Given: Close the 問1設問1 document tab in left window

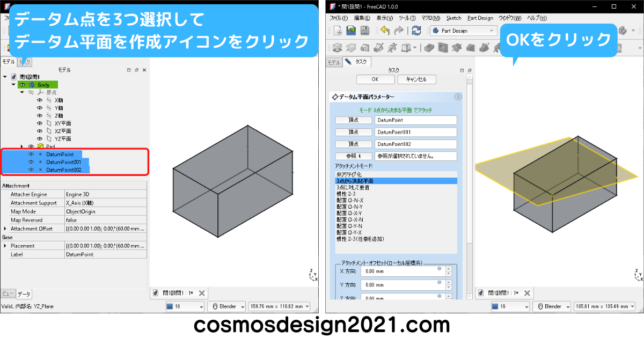Looking at the screenshot, I should (x=202, y=293).
